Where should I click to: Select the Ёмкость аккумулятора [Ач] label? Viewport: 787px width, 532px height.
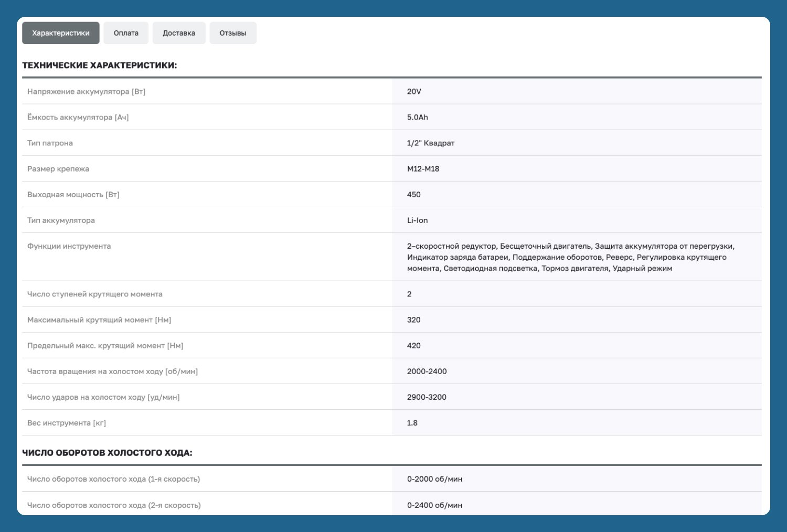point(78,117)
